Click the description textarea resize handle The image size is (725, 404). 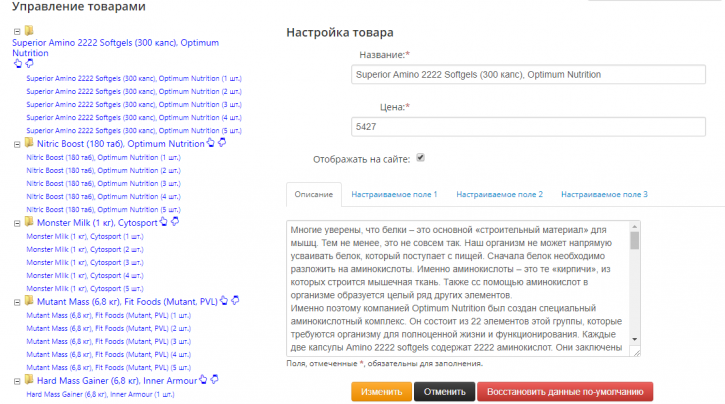click(x=637, y=353)
